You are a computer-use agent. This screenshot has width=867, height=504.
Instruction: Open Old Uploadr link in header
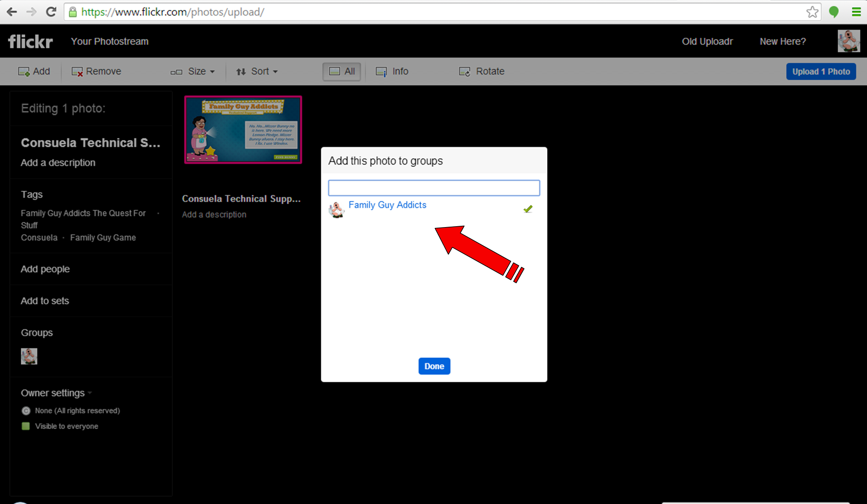[x=707, y=42]
